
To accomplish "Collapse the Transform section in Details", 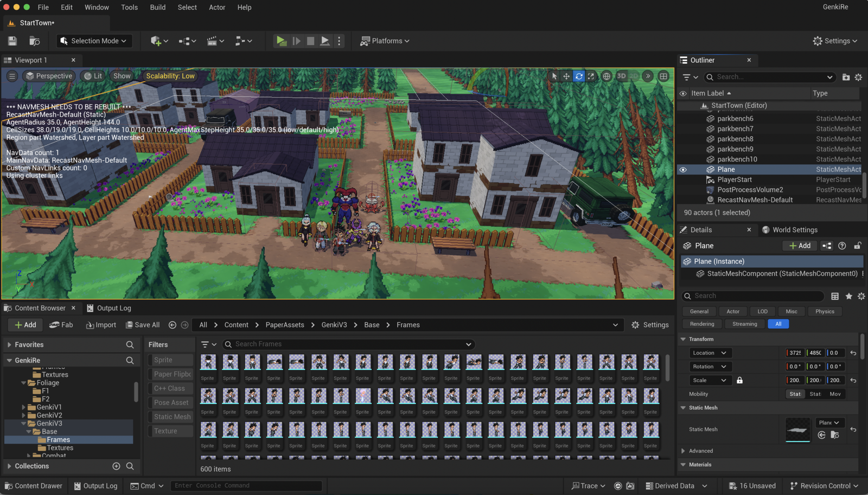I will point(684,339).
